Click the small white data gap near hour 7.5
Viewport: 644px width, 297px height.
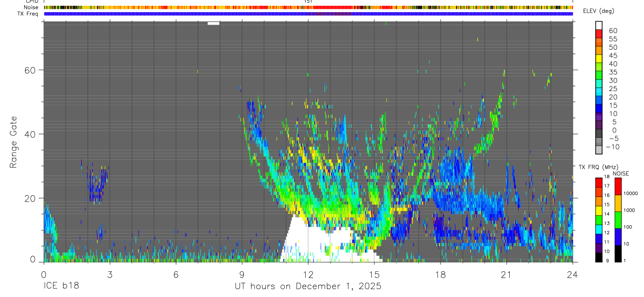click(213, 23)
